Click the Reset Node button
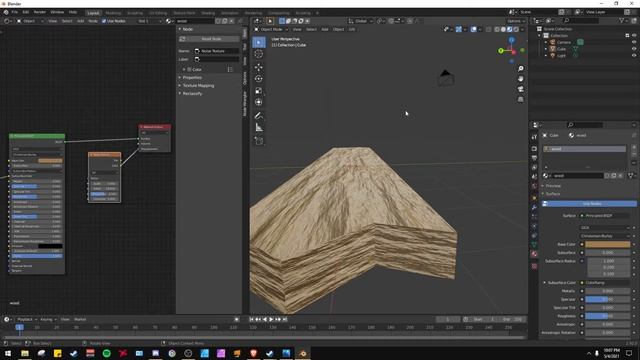This screenshot has height=360, width=640. [x=209, y=39]
